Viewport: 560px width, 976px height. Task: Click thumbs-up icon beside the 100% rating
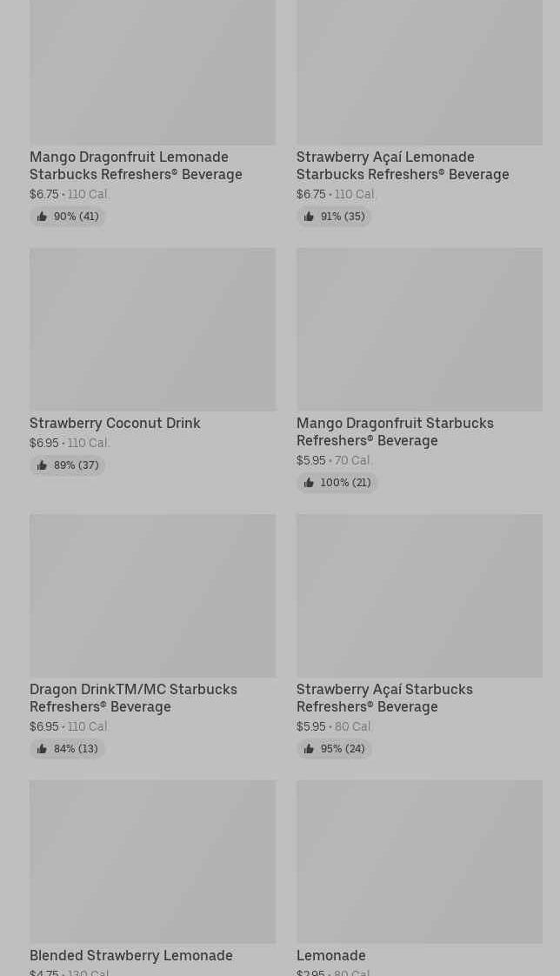309,483
